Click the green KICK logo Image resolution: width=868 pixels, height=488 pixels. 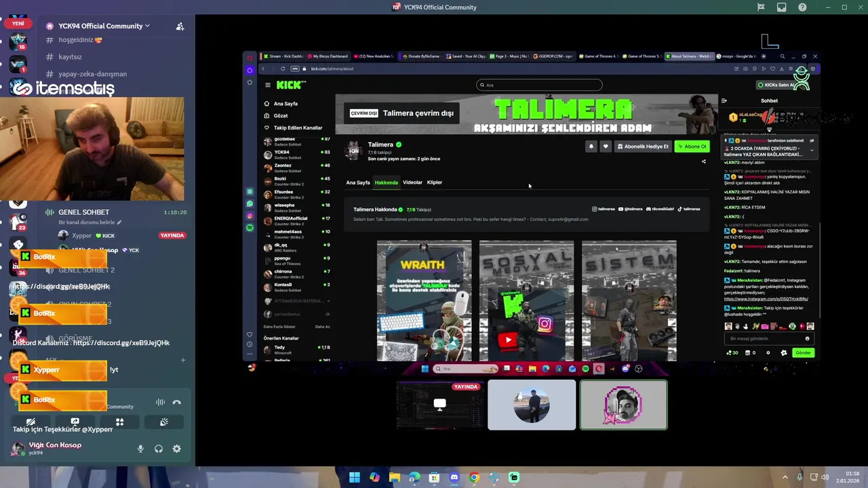coord(290,85)
